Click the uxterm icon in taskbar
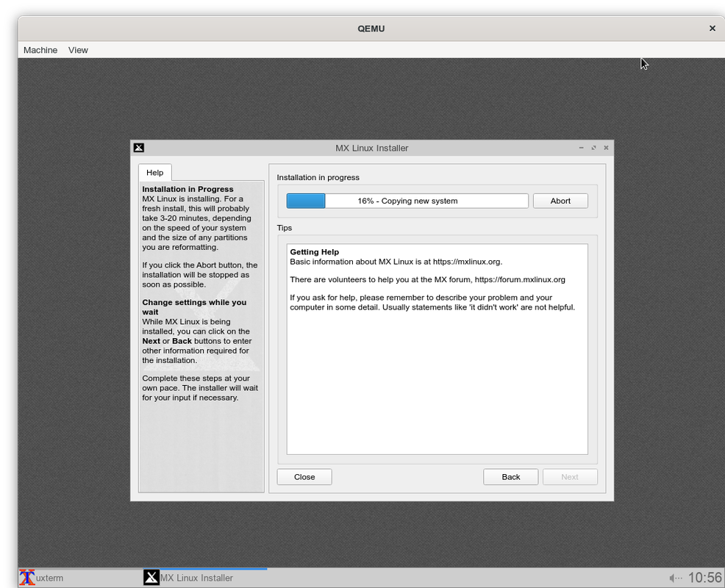This screenshot has width=725, height=588. pos(26,578)
